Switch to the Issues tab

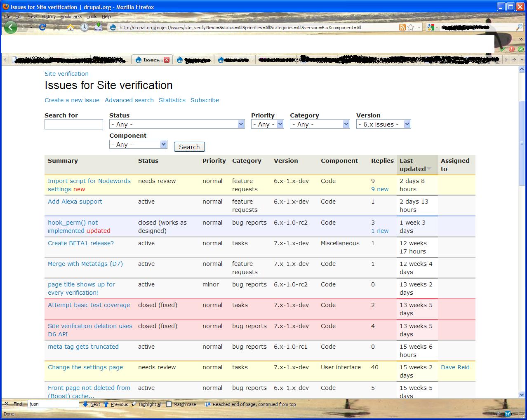(152, 60)
